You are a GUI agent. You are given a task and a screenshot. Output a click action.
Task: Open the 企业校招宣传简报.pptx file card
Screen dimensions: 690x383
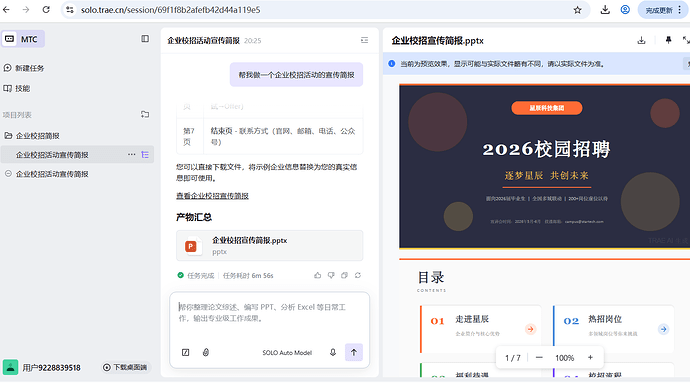click(269, 246)
